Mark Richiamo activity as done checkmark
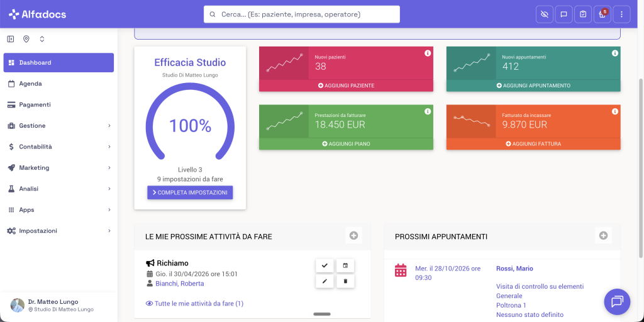 325,266
